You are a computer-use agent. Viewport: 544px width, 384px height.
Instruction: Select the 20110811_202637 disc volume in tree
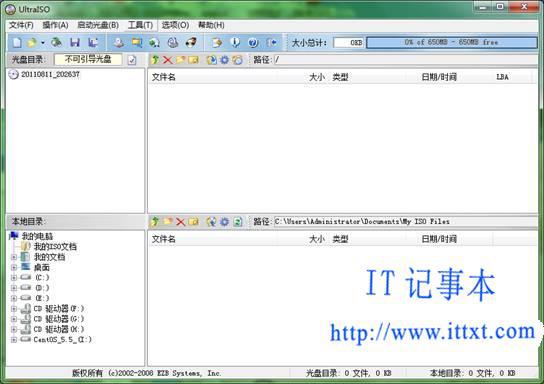click(50, 75)
